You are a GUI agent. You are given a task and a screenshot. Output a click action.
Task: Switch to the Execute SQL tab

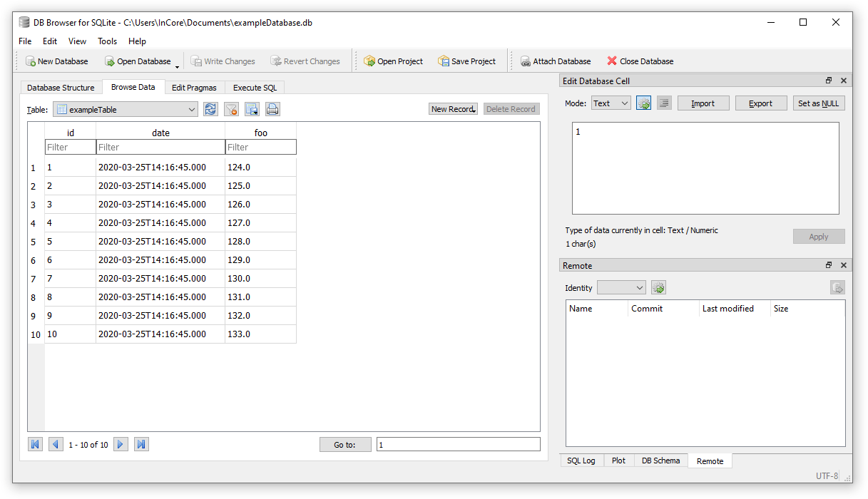[x=255, y=88]
